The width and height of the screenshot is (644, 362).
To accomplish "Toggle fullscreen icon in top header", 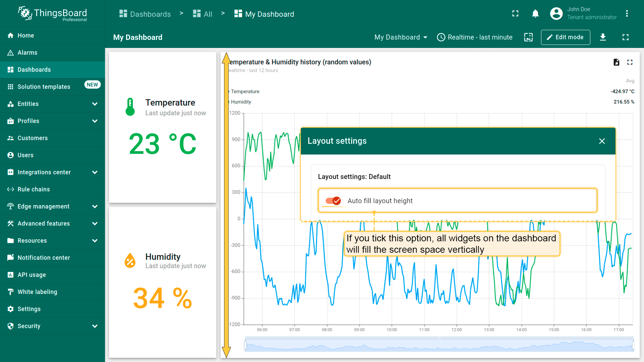I will point(515,14).
